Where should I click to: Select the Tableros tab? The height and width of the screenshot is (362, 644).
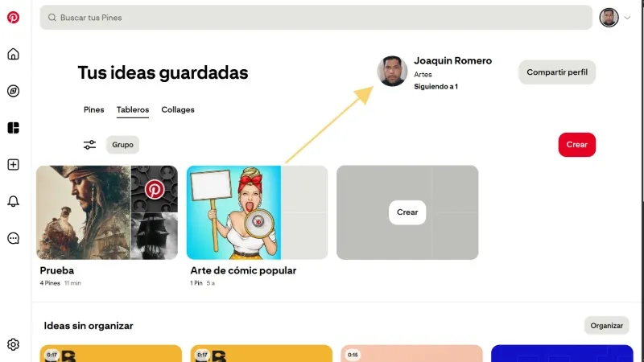click(x=133, y=109)
